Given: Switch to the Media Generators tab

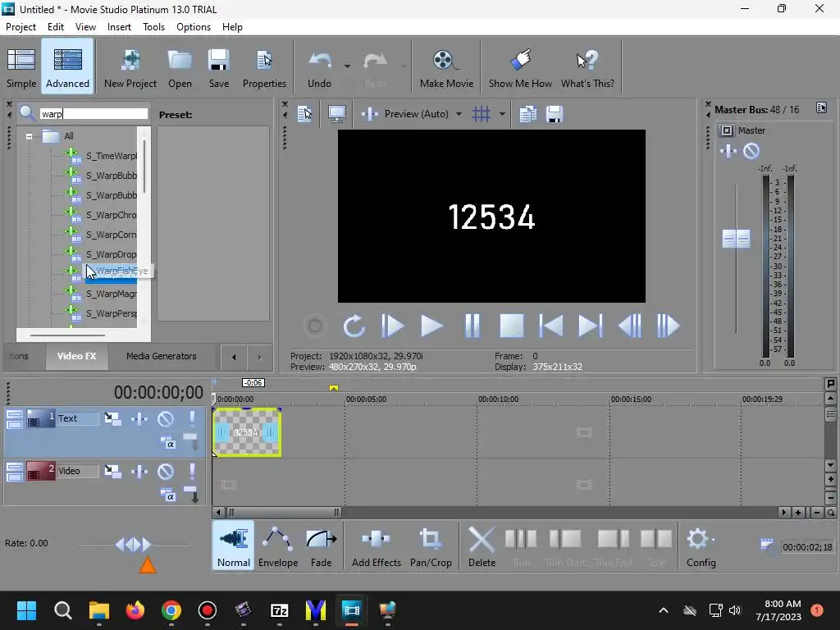Looking at the screenshot, I should tap(162, 356).
